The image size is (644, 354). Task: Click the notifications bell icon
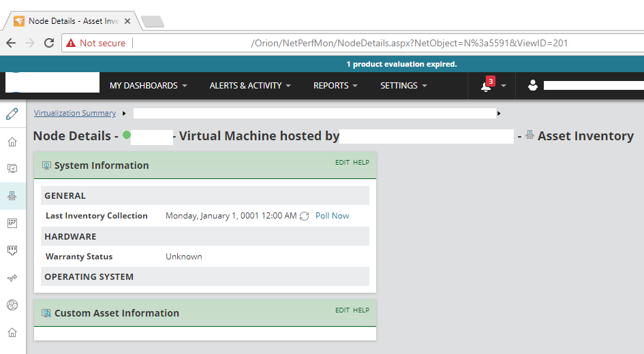click(487, 86)
